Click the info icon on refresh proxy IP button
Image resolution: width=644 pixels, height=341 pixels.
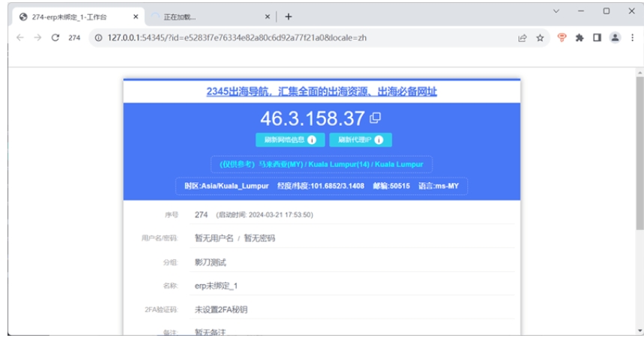(x=379, y=140)
